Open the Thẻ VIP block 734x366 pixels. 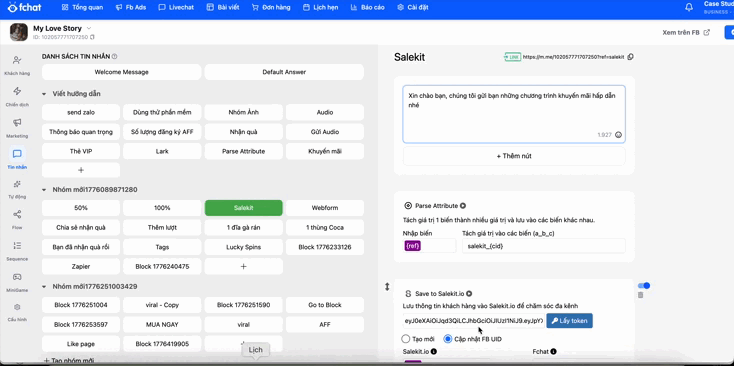pyautogui.click(x=81, y=151)
